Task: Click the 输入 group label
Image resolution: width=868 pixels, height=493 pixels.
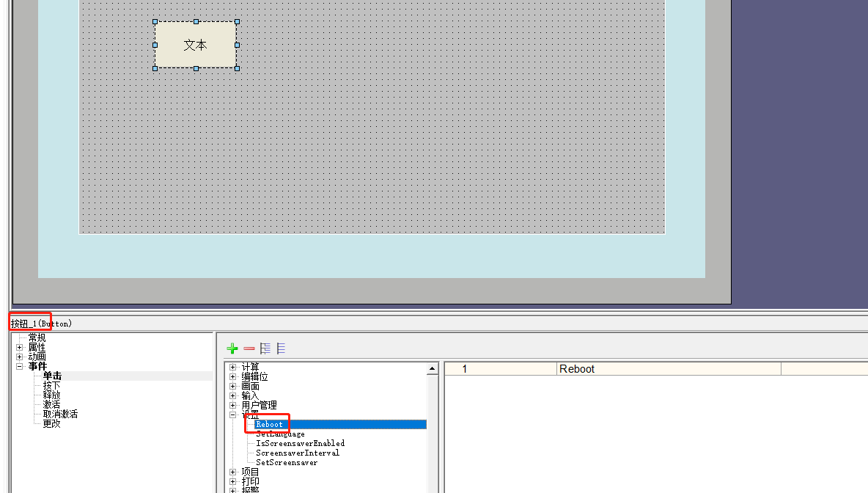Action: (x=250, y=395)
